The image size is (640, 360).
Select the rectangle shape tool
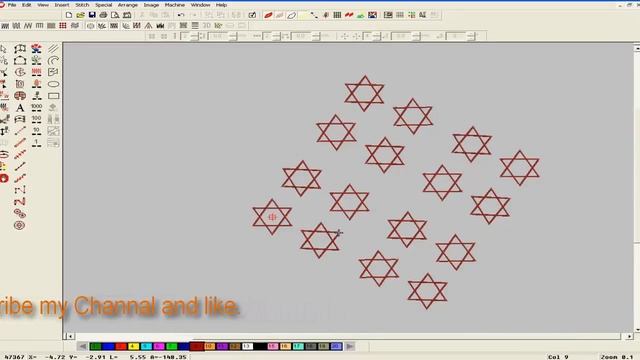point(53,96)
